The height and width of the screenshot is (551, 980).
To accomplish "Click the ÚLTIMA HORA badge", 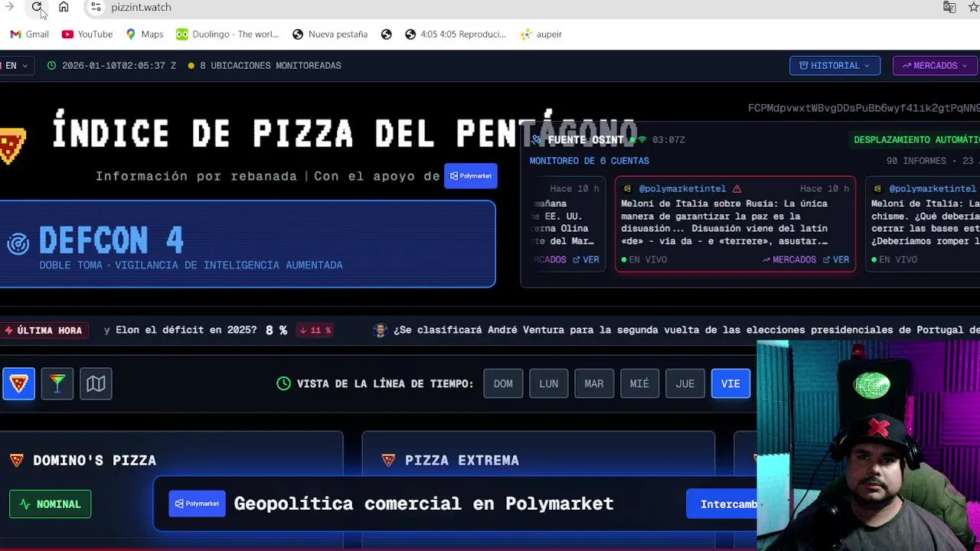I will [44, 330].
